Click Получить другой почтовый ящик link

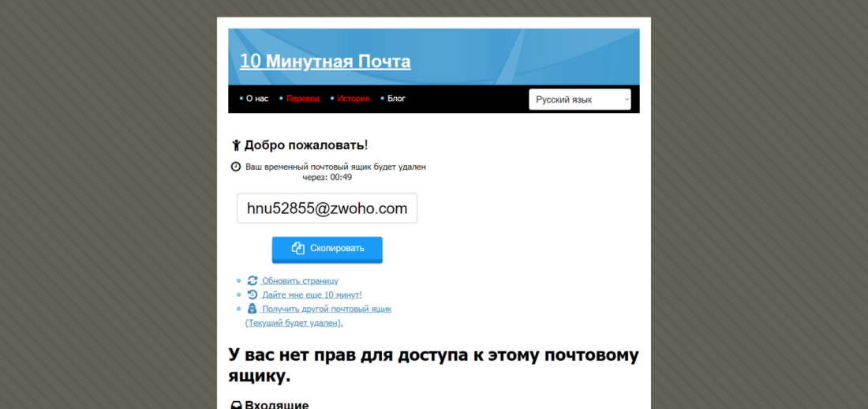tap(326, 310)
